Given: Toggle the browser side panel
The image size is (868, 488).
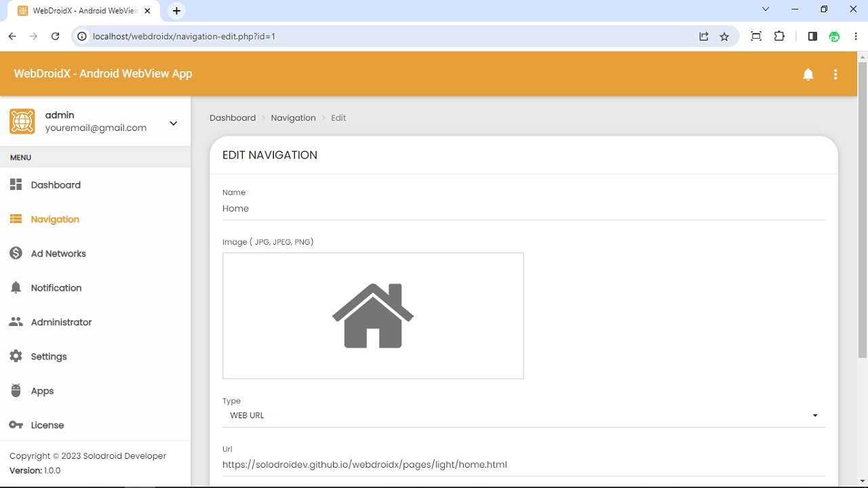Looking at the screenshot, I should pyautogui.click(x=812, y=37).
